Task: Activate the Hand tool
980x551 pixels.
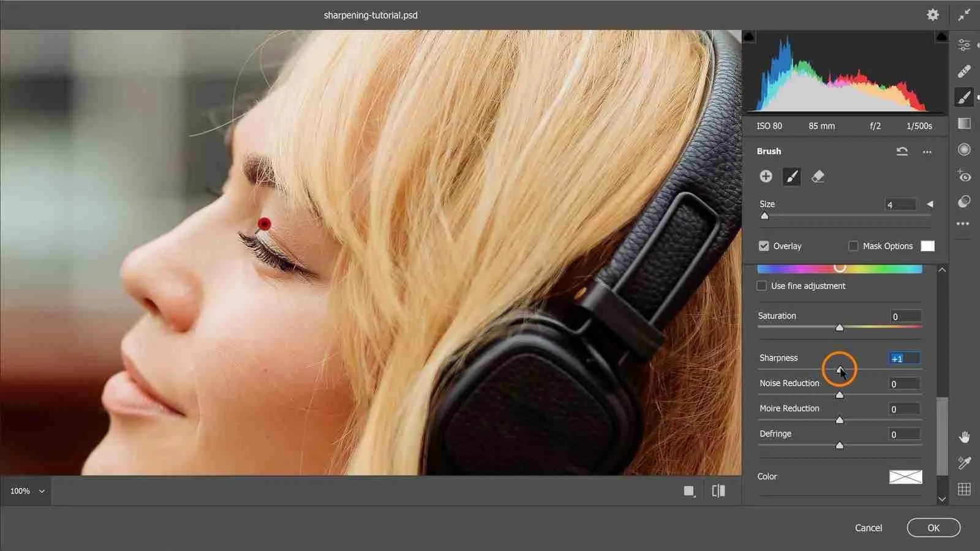Action: tap(963, 435)
